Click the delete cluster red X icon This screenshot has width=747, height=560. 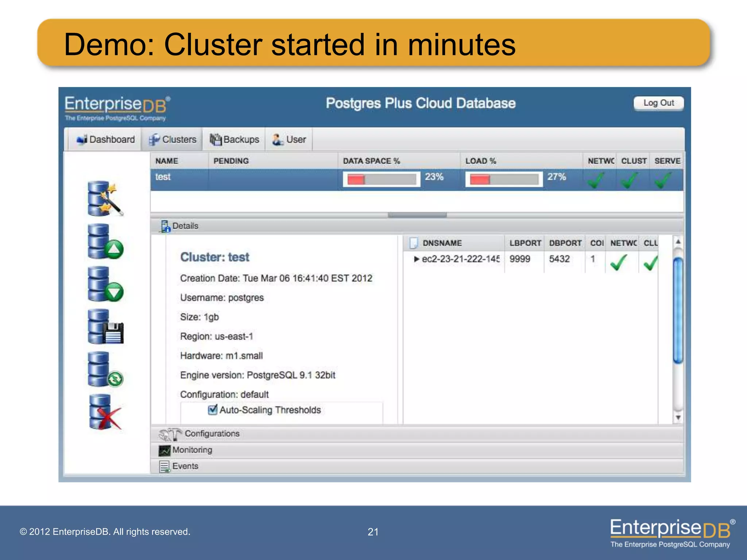click(x=105, y=412)
